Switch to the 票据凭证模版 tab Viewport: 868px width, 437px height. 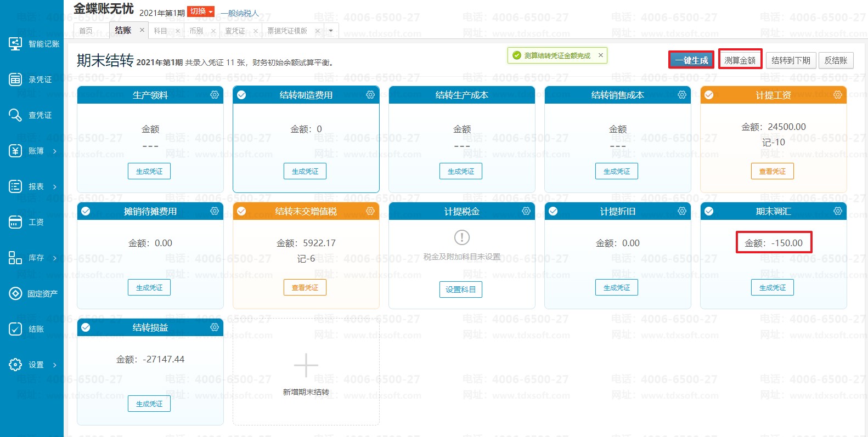[287, 31]
